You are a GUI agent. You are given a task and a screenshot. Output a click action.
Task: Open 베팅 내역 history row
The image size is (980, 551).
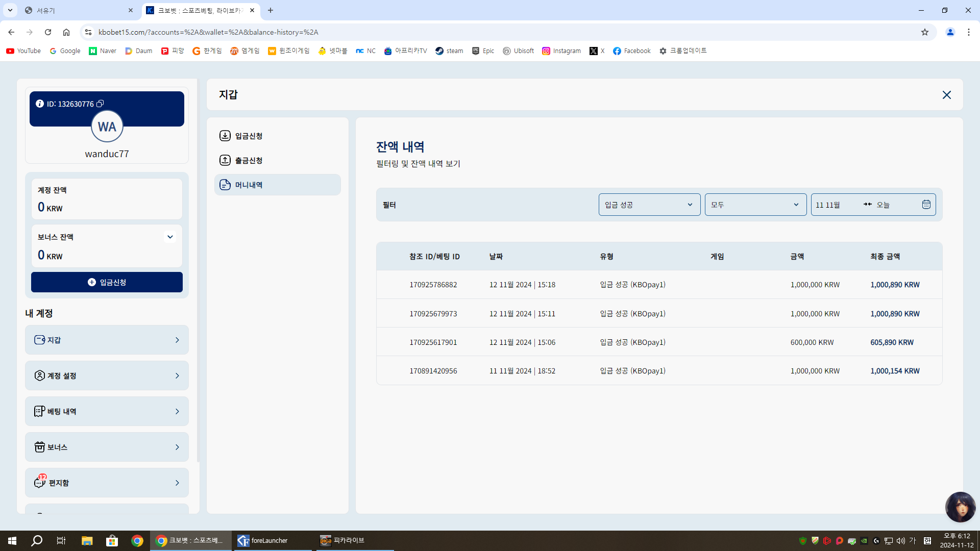click(x=107, y=411)
